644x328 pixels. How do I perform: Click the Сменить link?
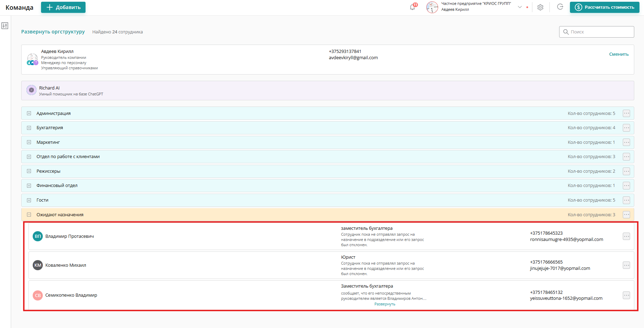coord(619,54)
